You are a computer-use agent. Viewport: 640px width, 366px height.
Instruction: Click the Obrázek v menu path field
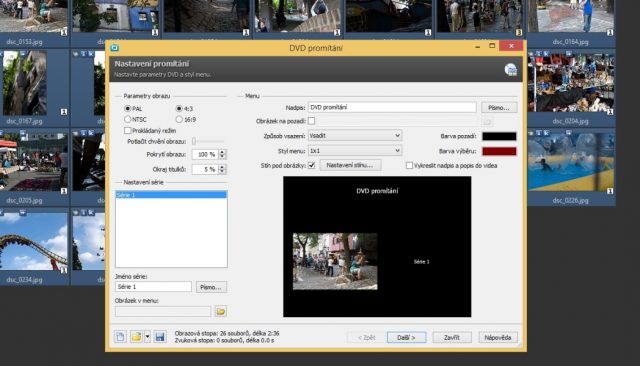[x=163, y=311]
